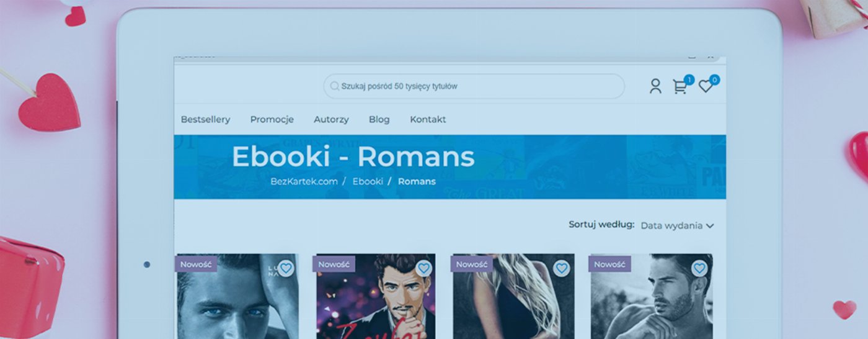Open the Promocje menu item
The height and width of the screenshot is (339, 868).
[272, 119]
